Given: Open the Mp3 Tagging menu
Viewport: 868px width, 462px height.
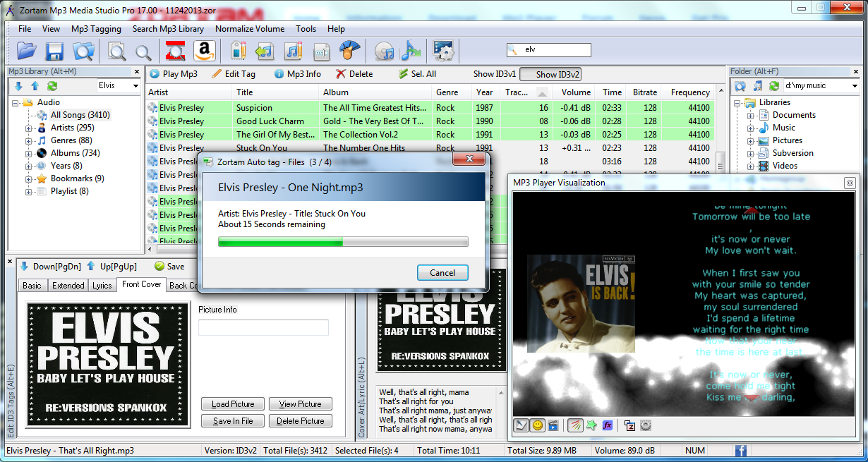Looking at the screenshot, I should (96, 29).
